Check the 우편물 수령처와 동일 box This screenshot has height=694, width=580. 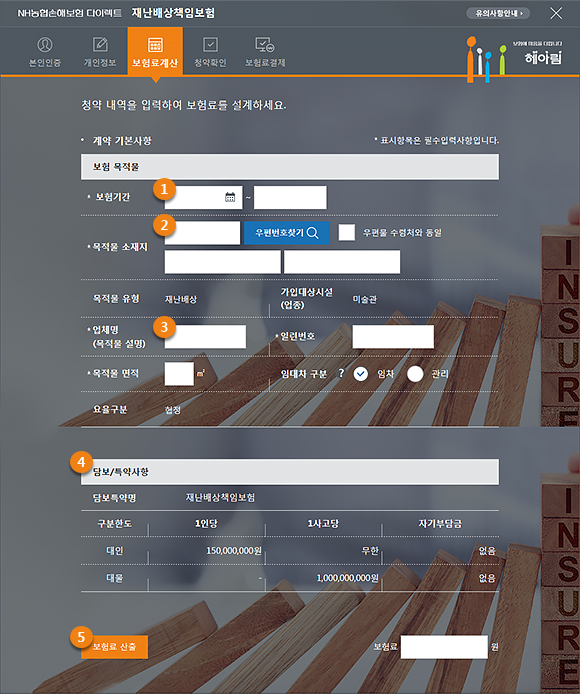pos(347,233)
